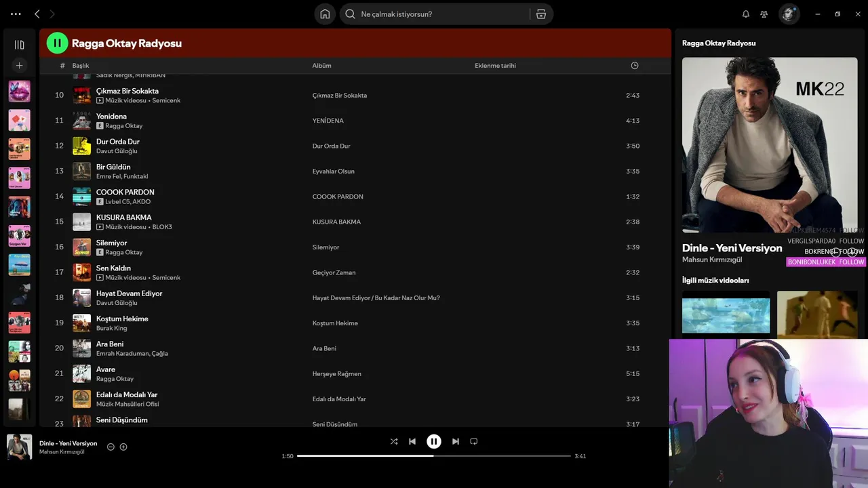Screen dimensions: 868x488
Task: Sort by Eklenme tarihi column header
Action: tap(495, 66)
